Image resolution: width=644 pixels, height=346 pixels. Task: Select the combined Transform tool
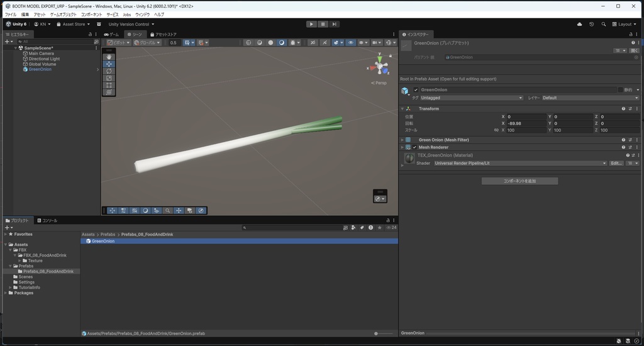coord(109,92)
